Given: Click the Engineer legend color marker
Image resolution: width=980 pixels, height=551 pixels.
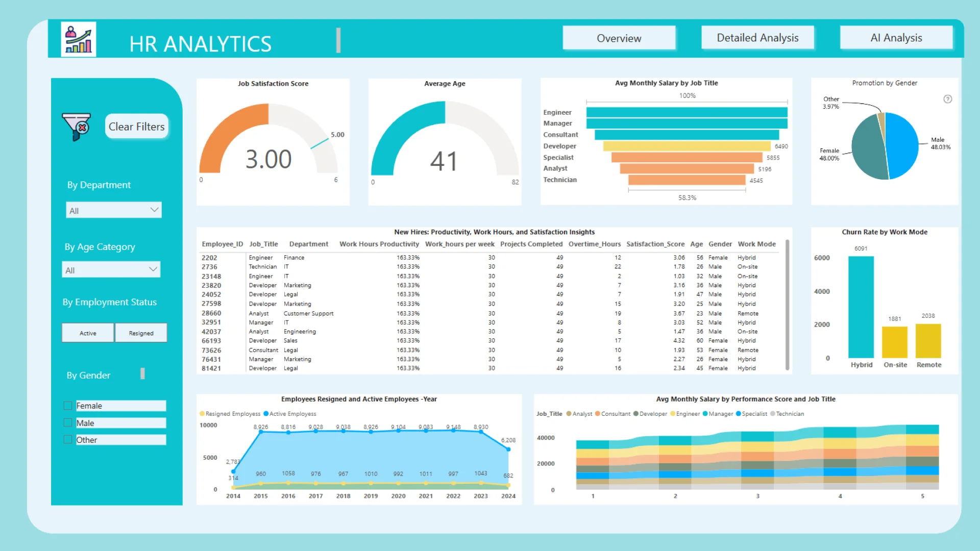Looking at the screenshot, I should click(673, 414).
